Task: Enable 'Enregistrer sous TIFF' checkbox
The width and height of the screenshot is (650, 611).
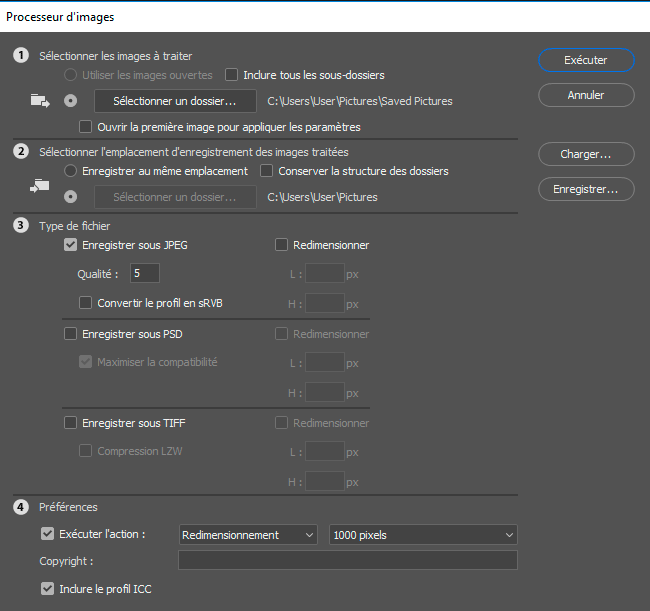Action: [71, 423]
